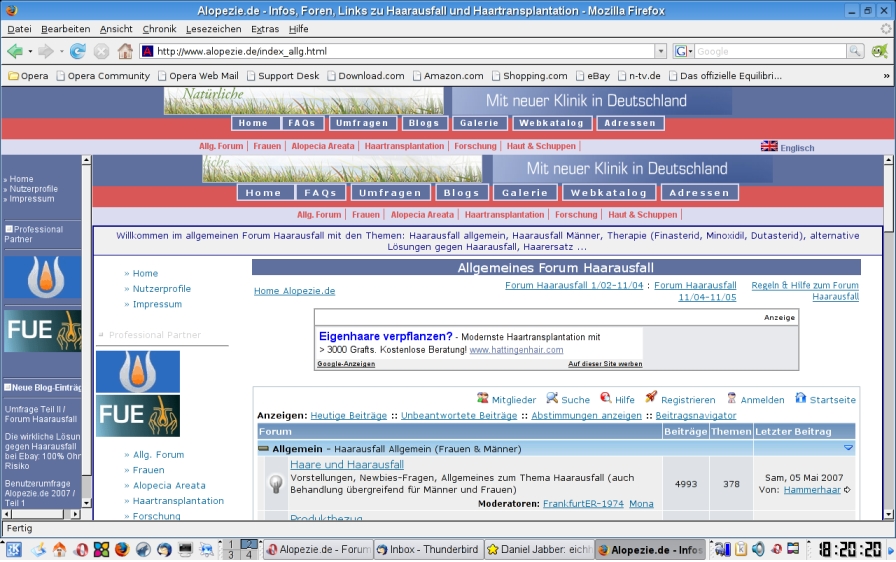Go back using the green arrow

tap(15, 51)
